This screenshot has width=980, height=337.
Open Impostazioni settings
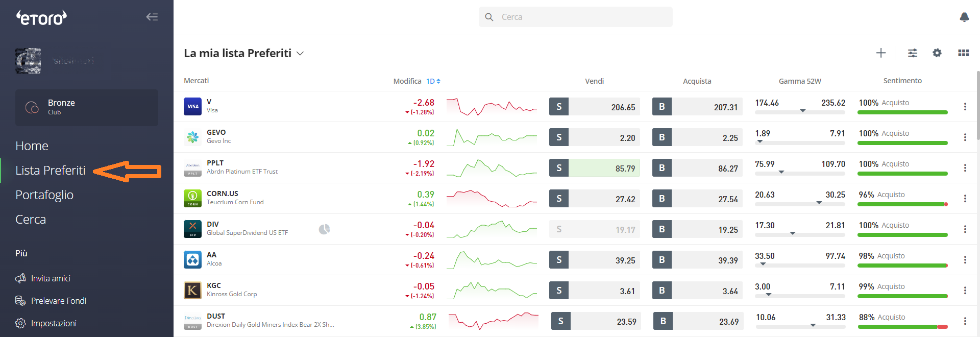click(46, 323)
